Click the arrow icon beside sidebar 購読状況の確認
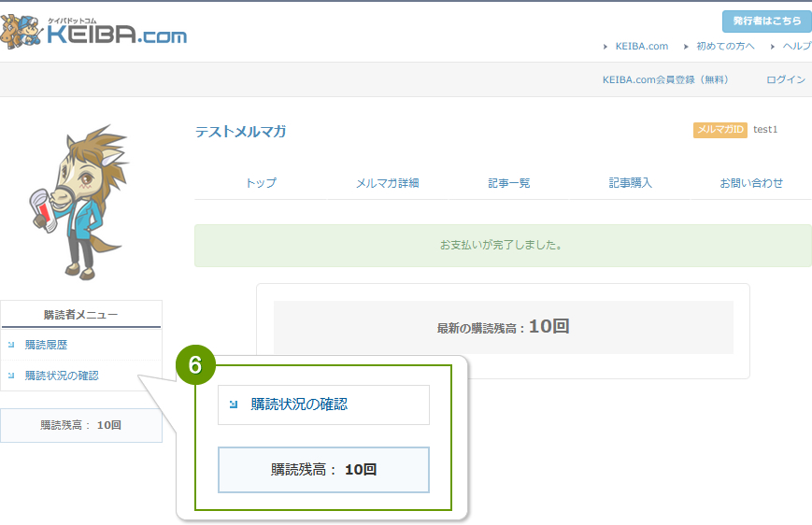This screenshot has width=812, height=525. [11, 376]
